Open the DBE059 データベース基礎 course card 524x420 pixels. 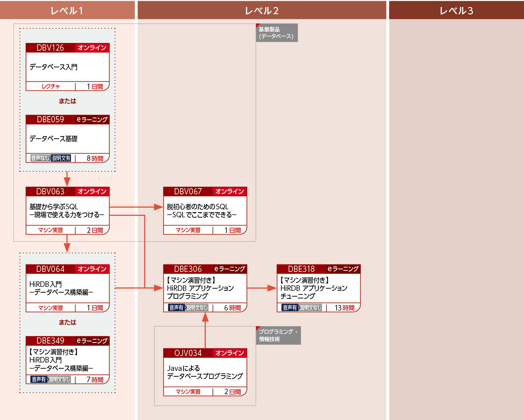point(67,139)
